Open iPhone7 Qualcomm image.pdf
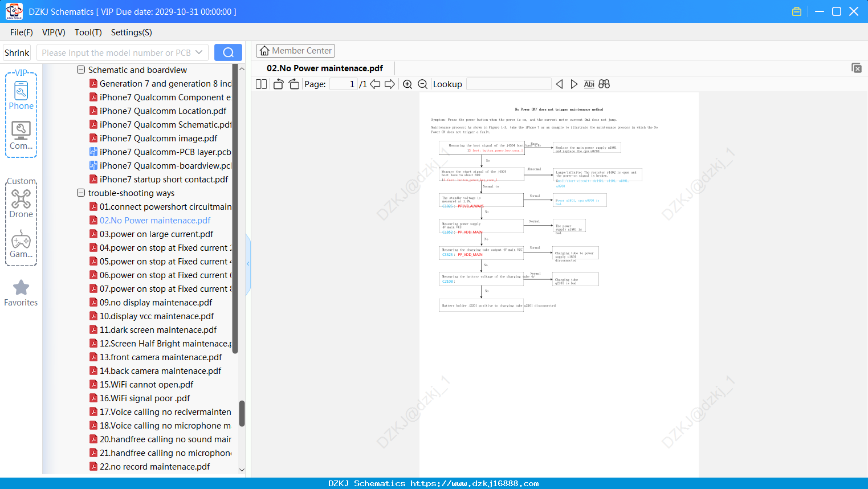This screenshot has height=489, width=868. click(x=158, y=138)
